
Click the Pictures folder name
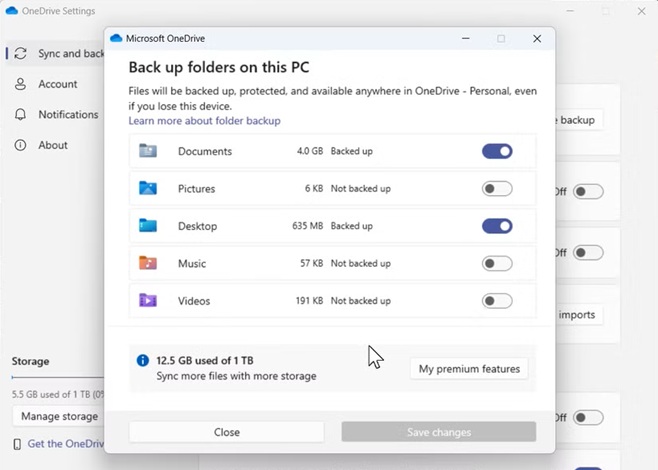click(x=196, y=188)
